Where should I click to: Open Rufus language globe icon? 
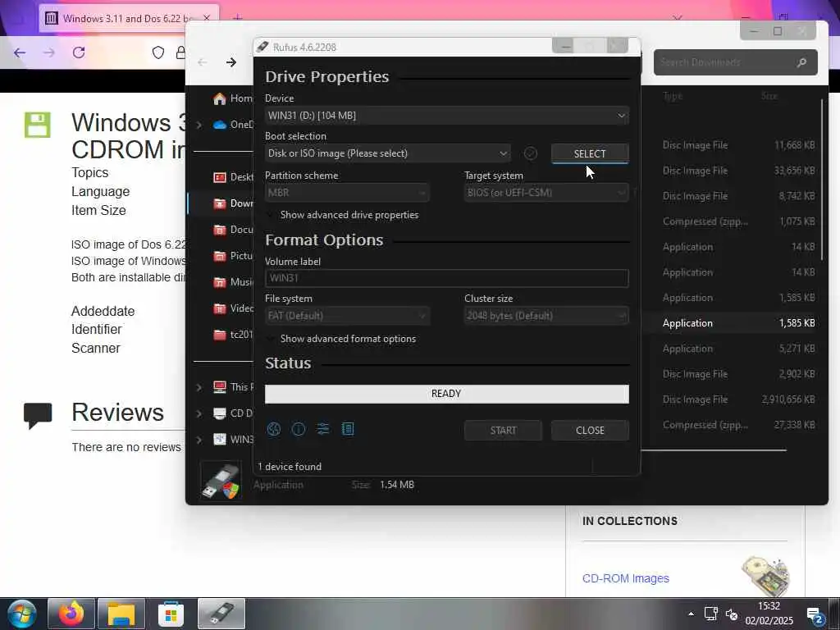tap(274, 429)
